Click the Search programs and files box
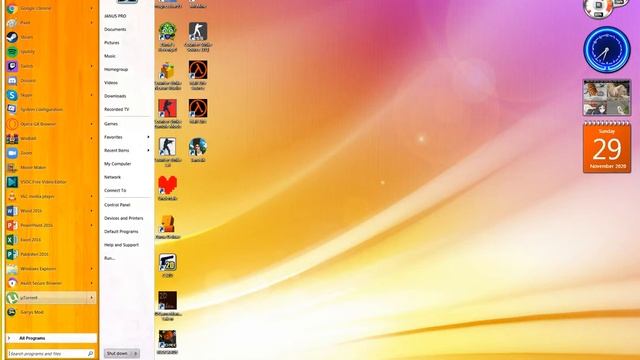 pyautogui.click(x=51, y=353)
